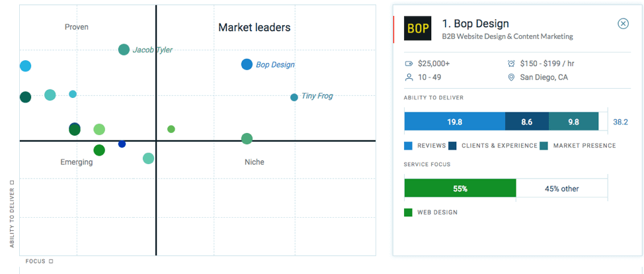Image resolution: width=644 pixels, height=274 pixels.
Task: Click the Focus axis info icon
Action: pos(51,261)
